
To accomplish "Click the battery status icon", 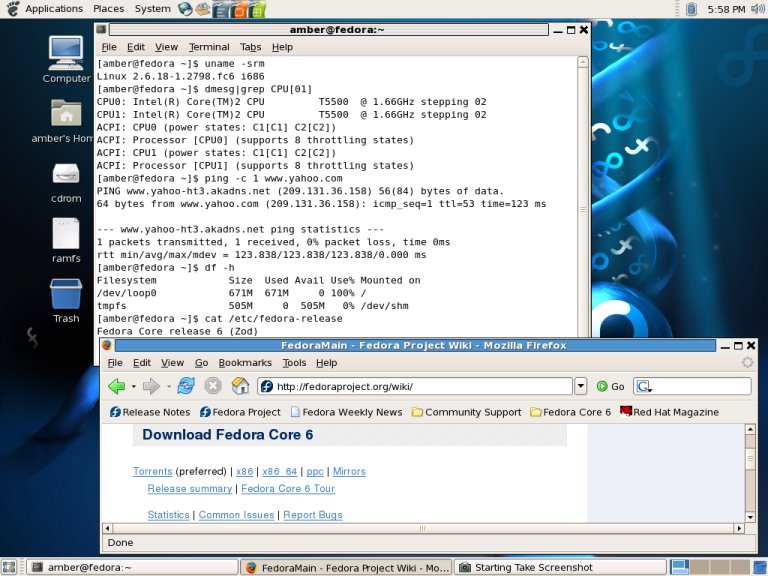I will pyautogui.click(x=691, y=9).
